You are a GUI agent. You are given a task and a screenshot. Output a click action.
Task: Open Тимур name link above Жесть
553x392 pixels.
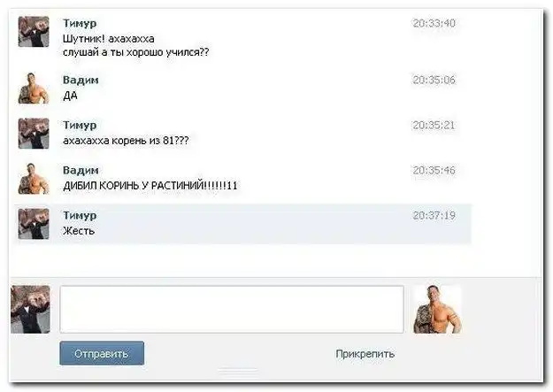coord(80,216)
